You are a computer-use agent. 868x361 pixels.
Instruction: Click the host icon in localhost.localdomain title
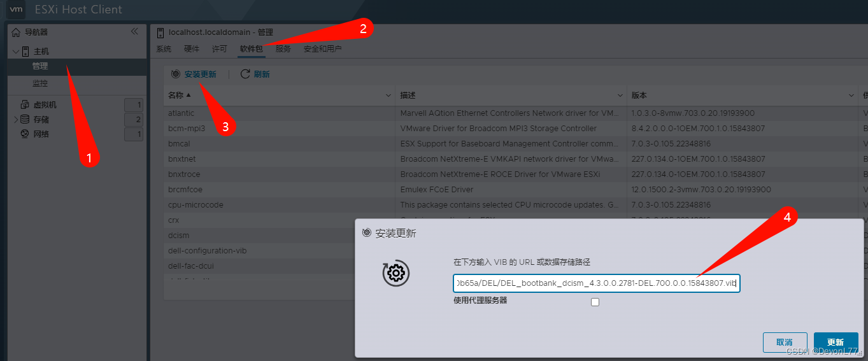point(160,32)
